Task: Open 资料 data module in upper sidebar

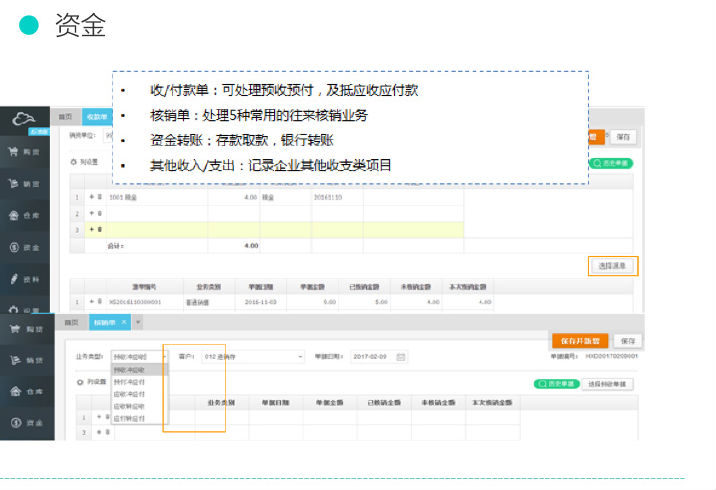Action: (27, 278)
